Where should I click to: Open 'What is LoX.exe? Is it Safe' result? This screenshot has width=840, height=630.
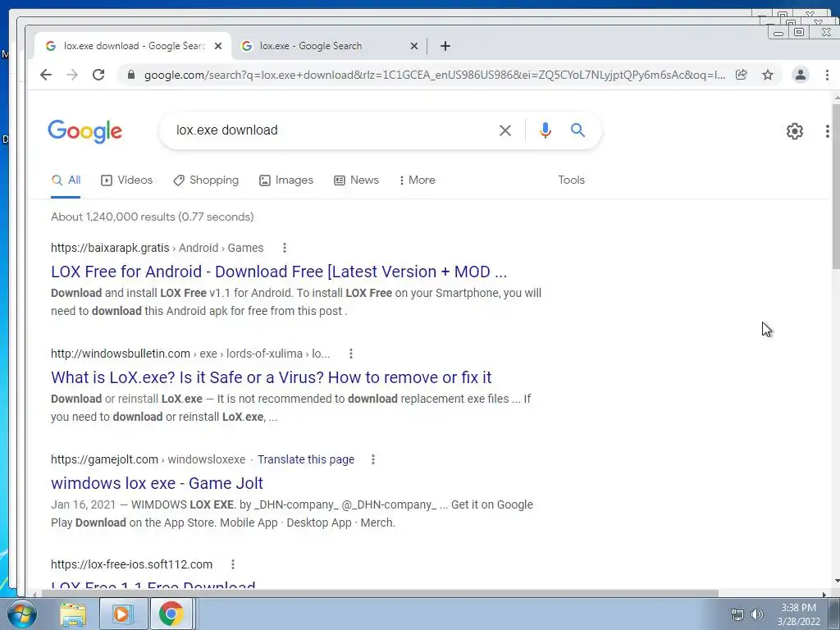pyautogui.click(x=271, y=377)
